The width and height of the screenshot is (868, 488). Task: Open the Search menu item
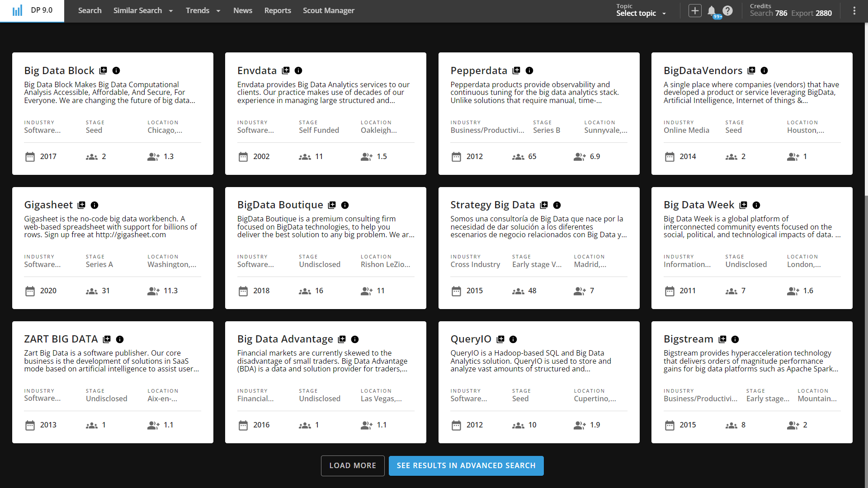click(x=90, y=10)
